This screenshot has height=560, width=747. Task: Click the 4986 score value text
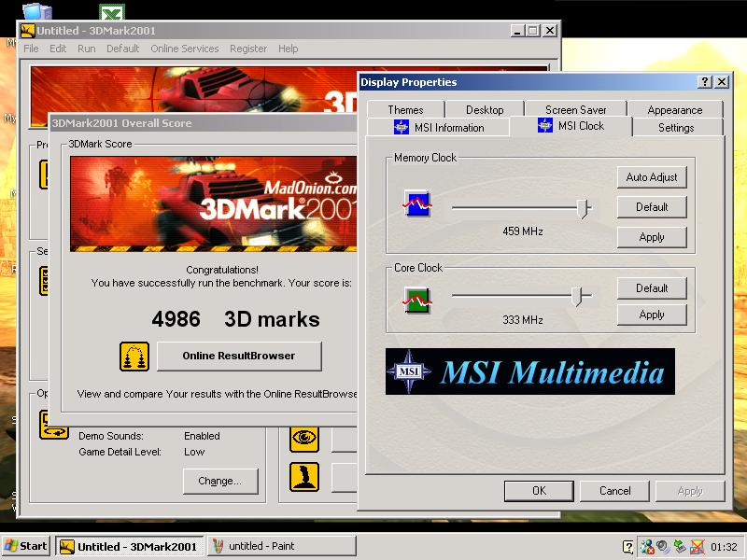176,319
